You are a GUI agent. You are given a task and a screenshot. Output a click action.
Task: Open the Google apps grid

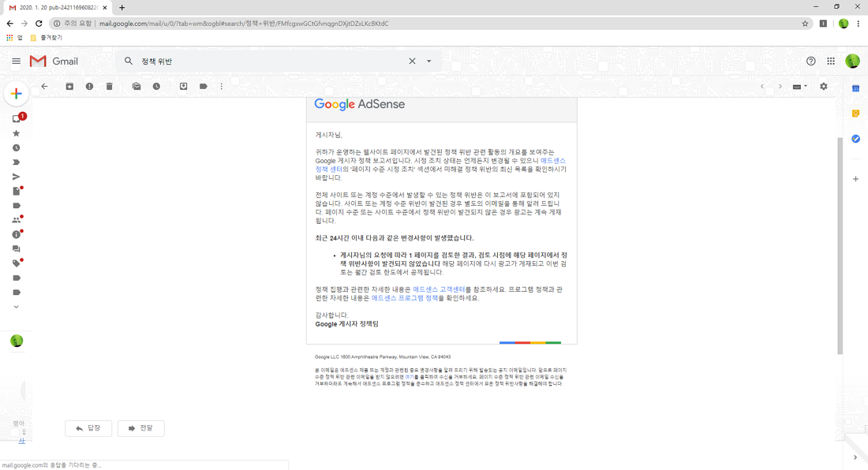(x=831, y=62)
